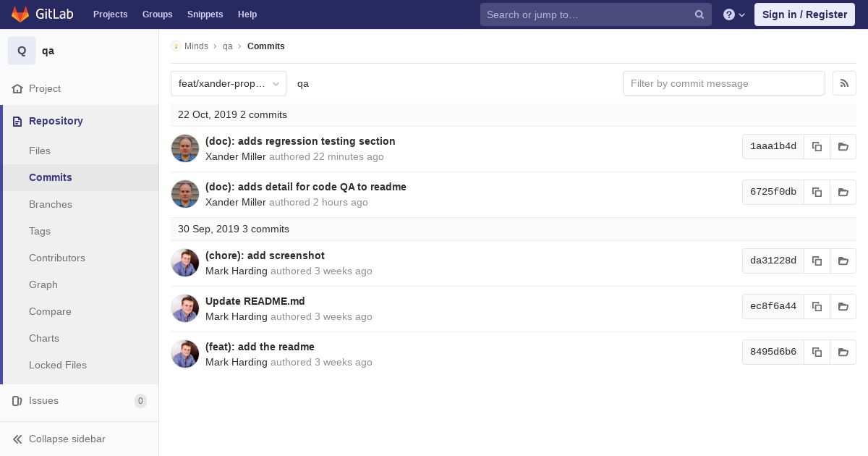This screenshot has height=456, width=868.
Task: Open the help question mark menu
Action: [734, 14]
